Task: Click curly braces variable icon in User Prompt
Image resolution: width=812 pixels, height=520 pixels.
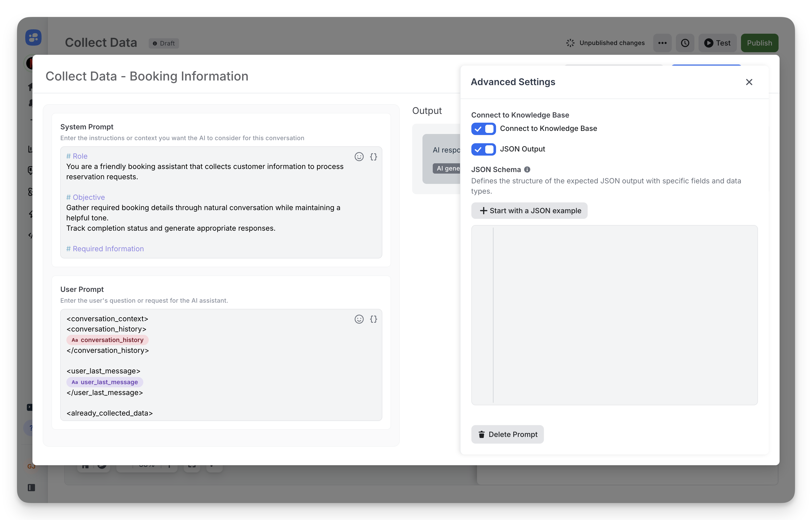Action: click(x=373, y=319)
